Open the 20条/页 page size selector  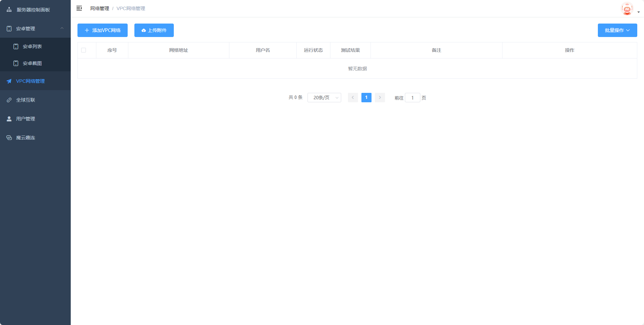[x=324, y=98]
